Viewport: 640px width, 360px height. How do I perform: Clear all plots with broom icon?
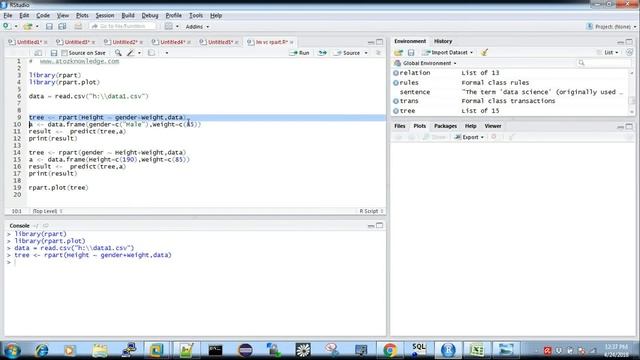tap(511, 137)
